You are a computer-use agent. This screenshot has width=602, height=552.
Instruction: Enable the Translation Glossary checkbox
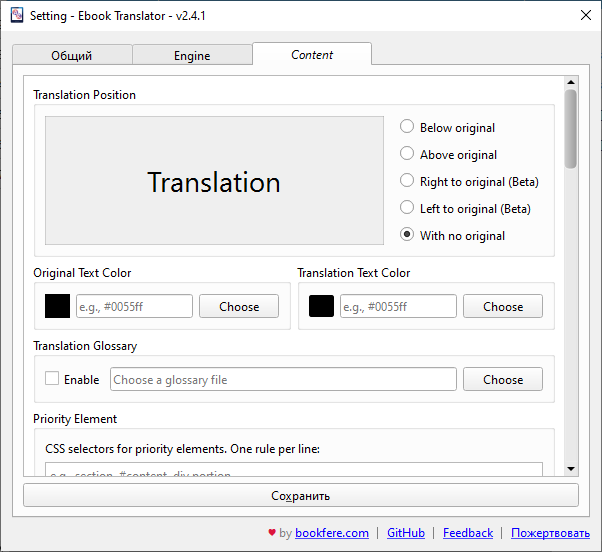point(52,379)
